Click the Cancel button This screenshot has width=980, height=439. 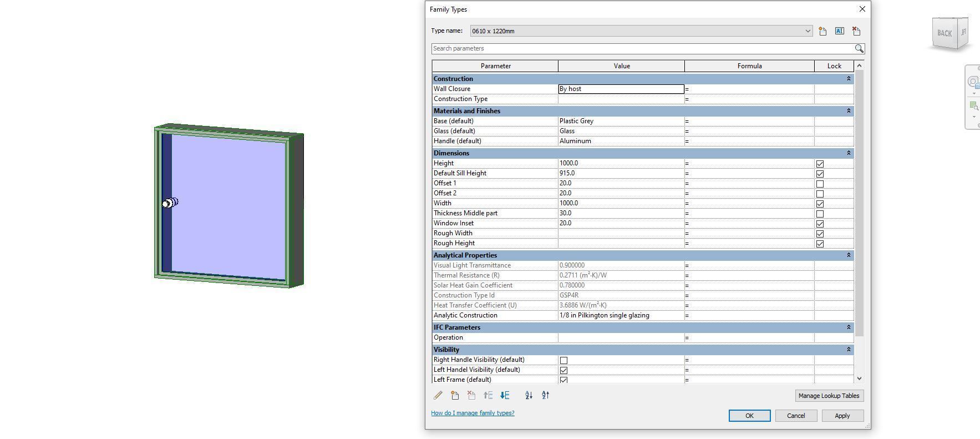click(x=796, y=416)
